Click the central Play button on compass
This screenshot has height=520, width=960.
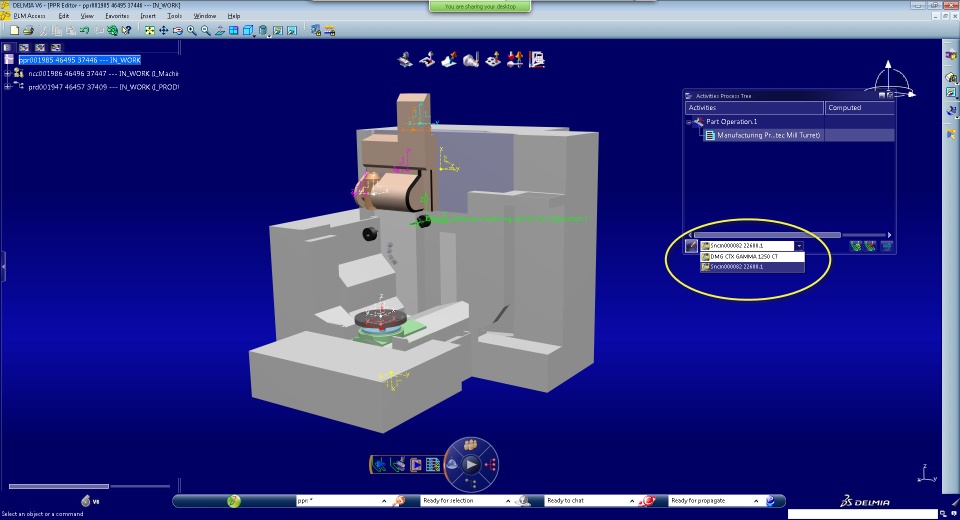[x=470, y=465]
